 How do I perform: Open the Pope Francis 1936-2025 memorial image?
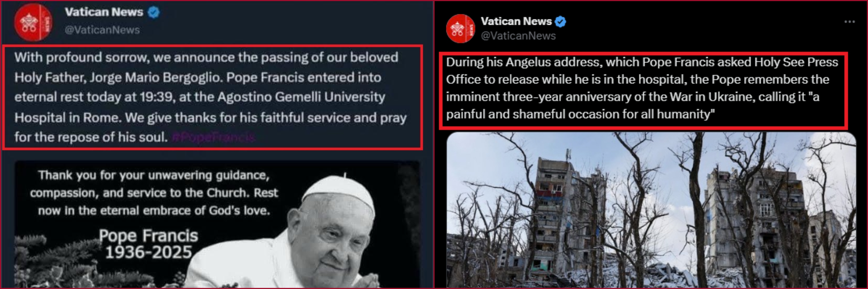(217, 225)
